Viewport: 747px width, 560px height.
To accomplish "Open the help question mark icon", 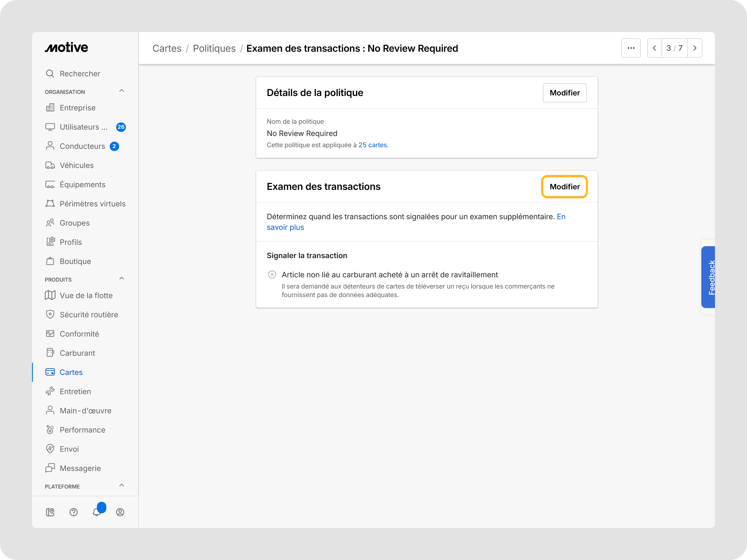I will tap(74, 512).
